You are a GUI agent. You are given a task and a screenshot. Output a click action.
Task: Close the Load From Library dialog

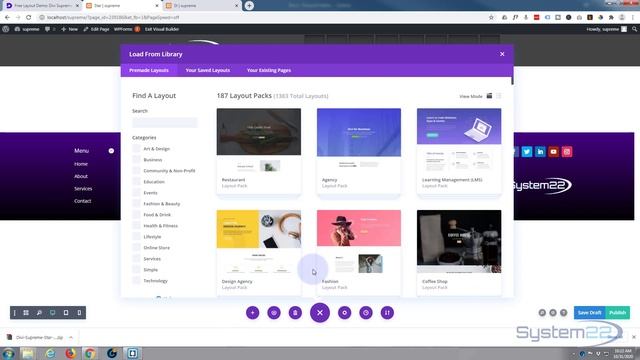pyautogui.click(x=502, y=54)
